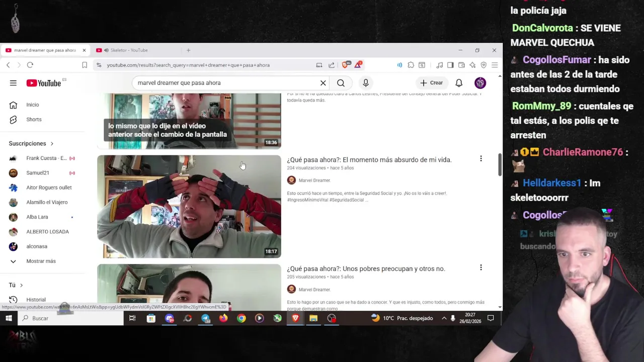Run the search with the magnifier button
This screenshot has width=644, height=362.
(341, 83)
